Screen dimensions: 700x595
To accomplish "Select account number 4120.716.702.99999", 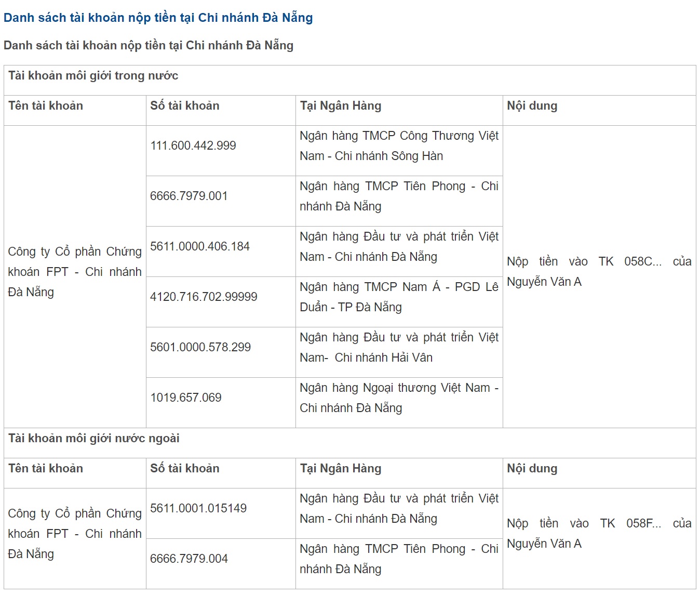I will pyautogui.click(x=204, y=297).
